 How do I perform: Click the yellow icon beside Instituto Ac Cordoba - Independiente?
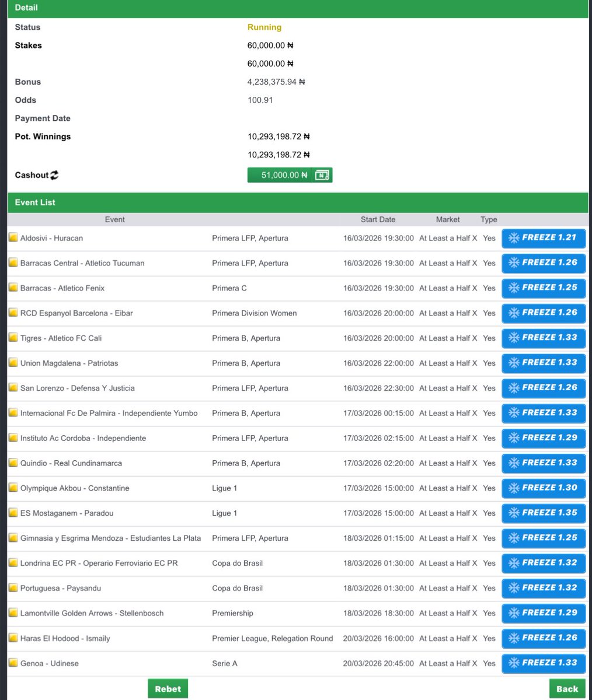13,438
